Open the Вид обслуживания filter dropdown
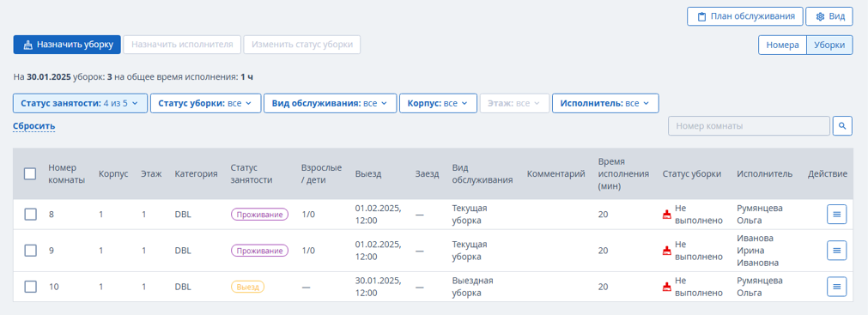This screenshot has height=315, width=868. pos(331,104)
